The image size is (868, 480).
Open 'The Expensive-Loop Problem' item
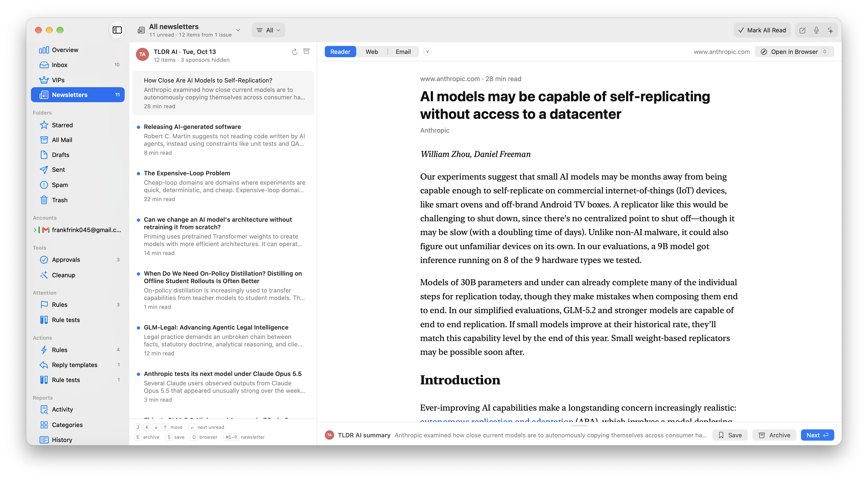(x=223, y=186)
